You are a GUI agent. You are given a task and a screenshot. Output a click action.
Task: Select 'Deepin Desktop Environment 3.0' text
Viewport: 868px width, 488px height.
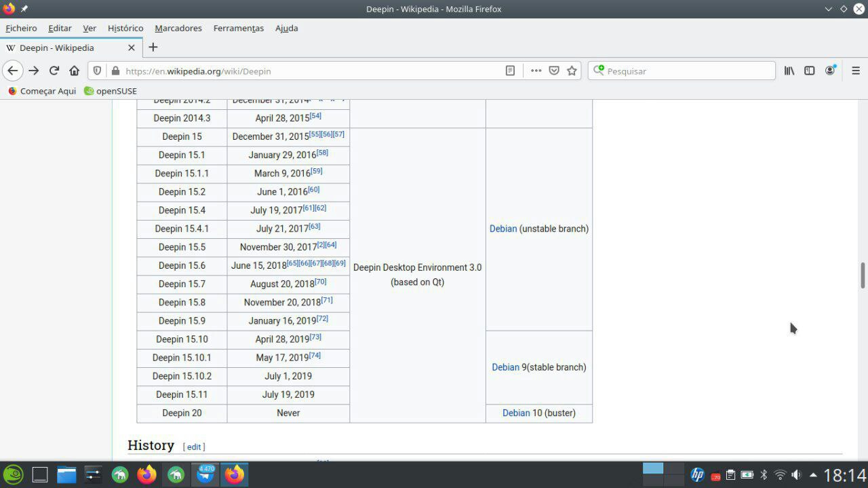point(417,267)
